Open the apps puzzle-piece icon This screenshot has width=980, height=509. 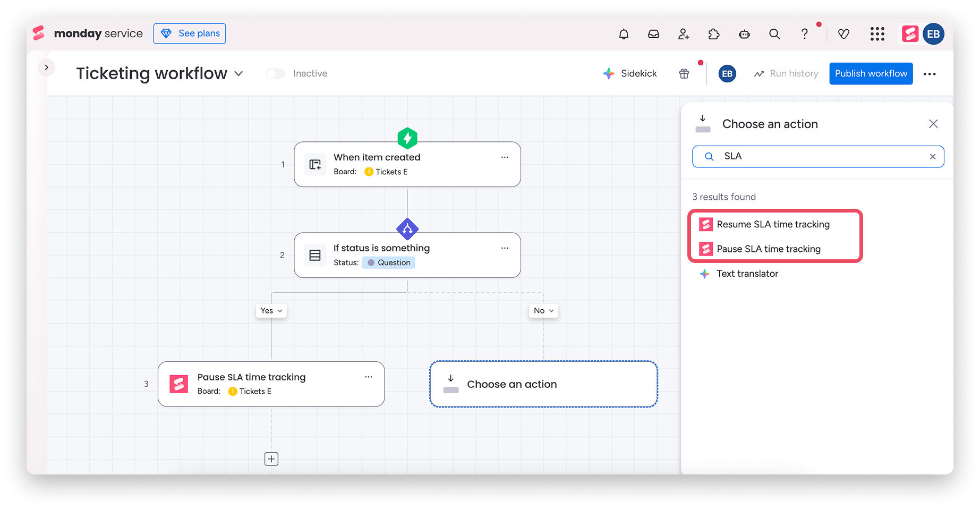click(x=714, y=34)
